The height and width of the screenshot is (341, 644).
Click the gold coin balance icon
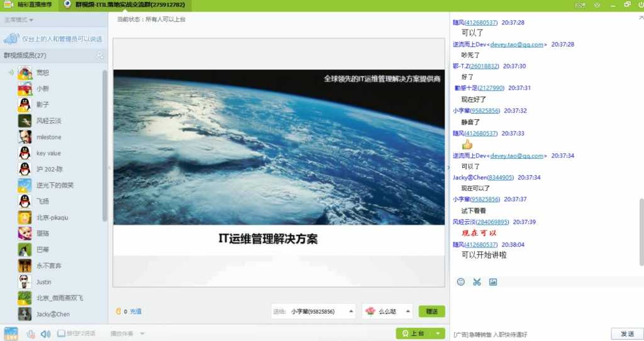point(119,311)
